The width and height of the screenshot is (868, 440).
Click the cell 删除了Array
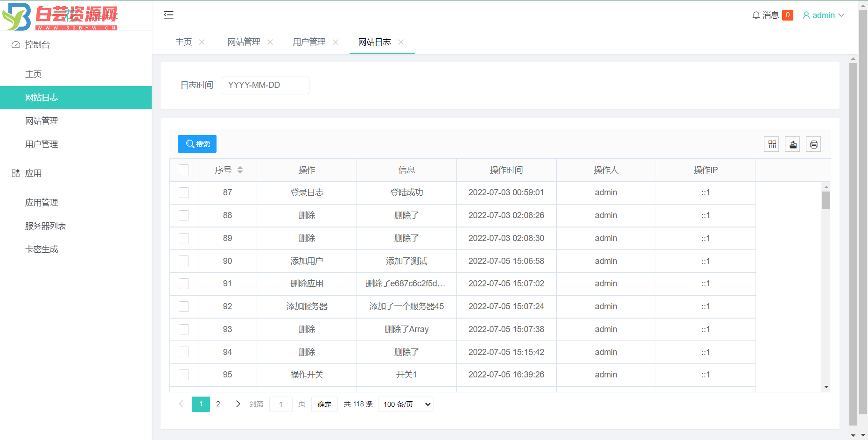406,329
